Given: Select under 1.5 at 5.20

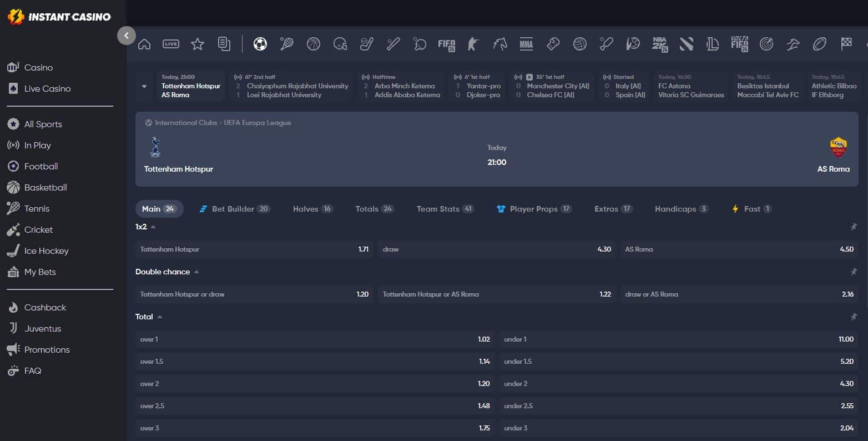Looking at the screenshot, I should (679, 362).
